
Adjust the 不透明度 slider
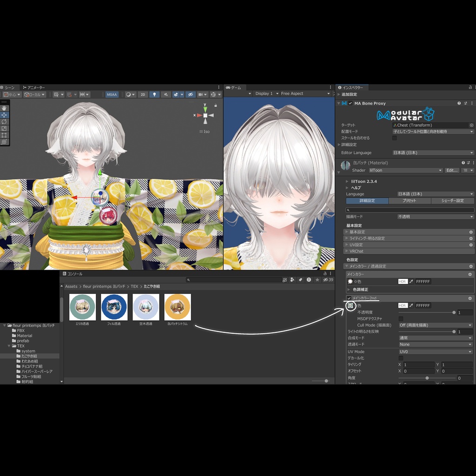(x=427, y=312)
